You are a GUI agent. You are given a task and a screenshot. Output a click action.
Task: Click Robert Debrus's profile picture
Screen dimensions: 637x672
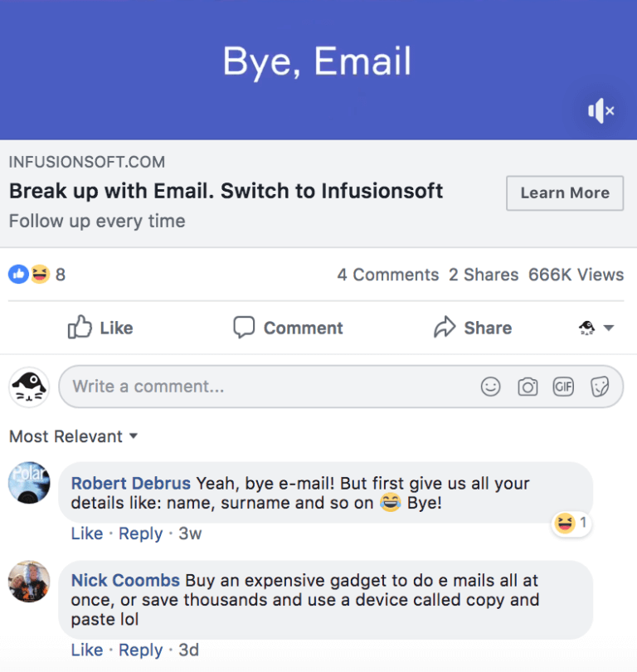29,482
